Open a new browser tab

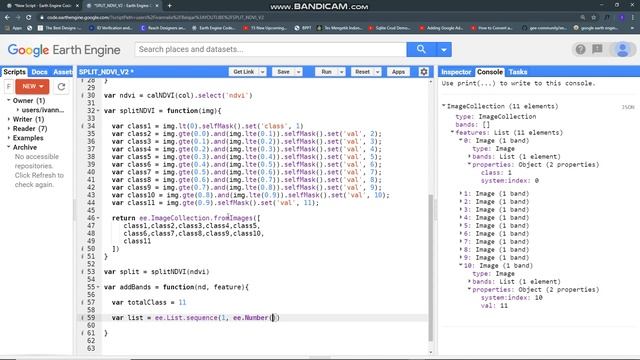click(169, 6)
